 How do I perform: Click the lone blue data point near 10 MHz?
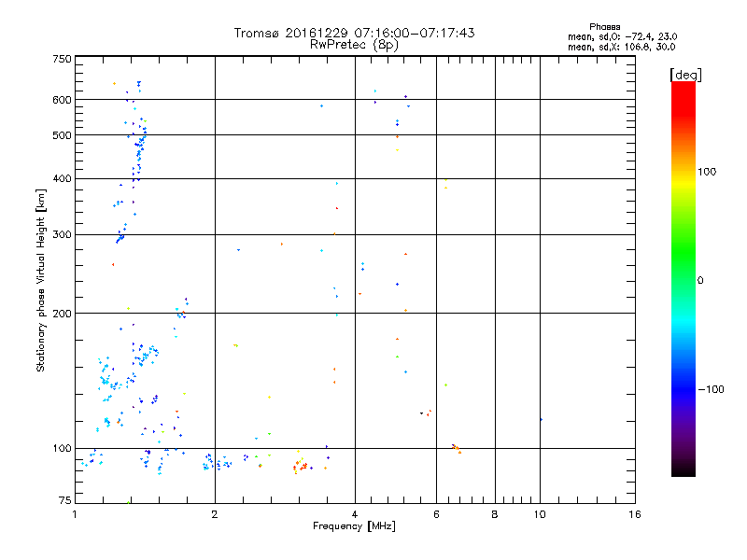point(542,419)
